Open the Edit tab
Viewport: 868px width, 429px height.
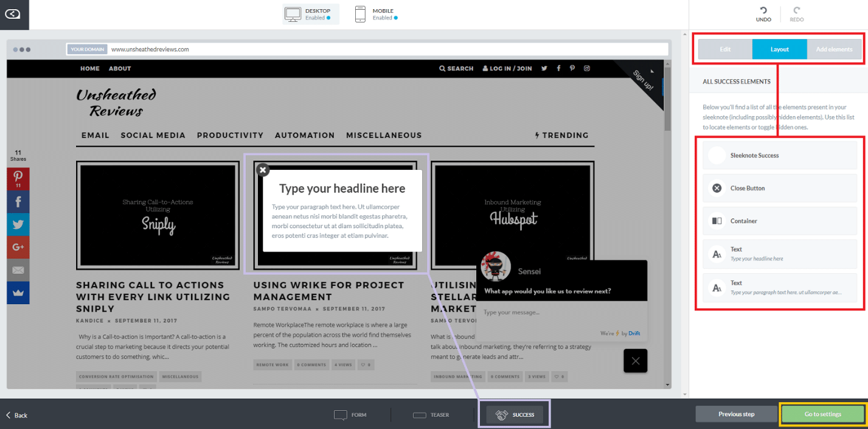click(x=725, y=49)
